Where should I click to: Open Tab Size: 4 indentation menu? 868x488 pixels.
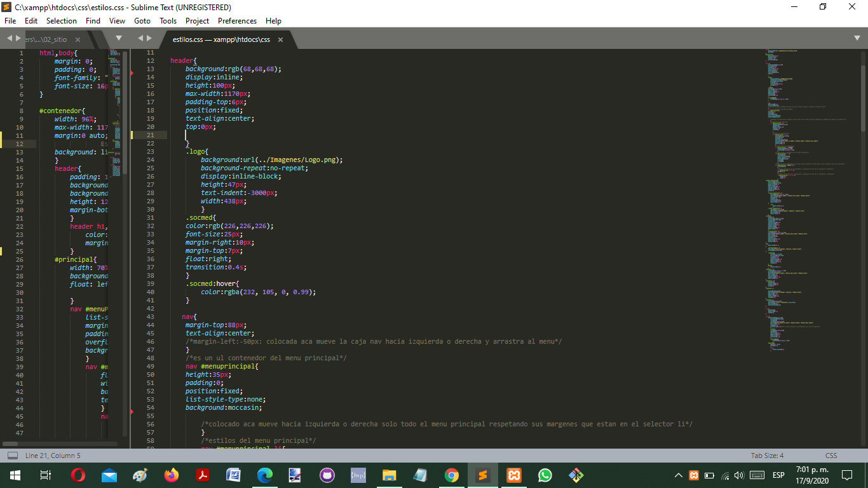pyautogui.click(x=767, y=456)
